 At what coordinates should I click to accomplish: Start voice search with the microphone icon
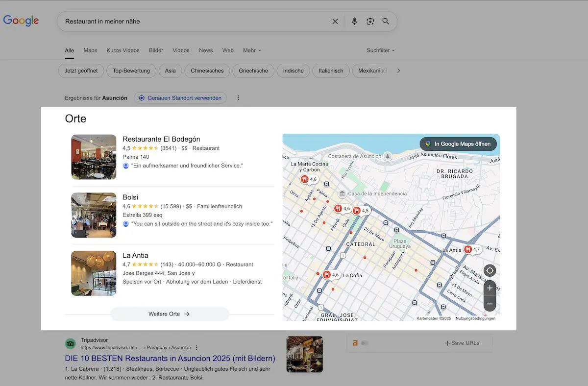(x=354, y=22)
